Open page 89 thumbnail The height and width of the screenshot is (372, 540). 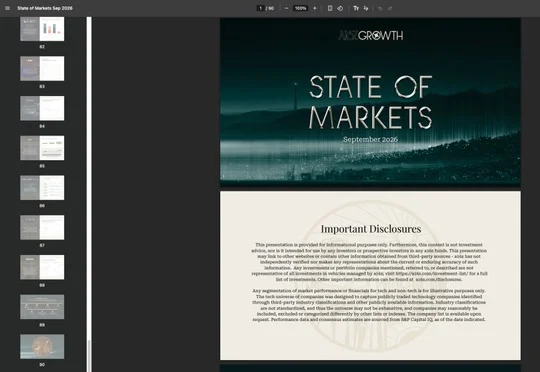tap(42, 307)
